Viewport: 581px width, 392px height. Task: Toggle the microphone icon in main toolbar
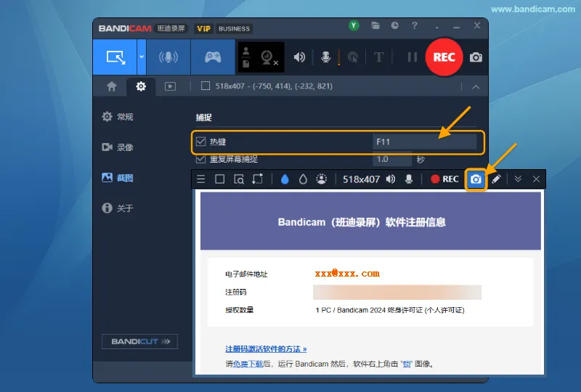[325, 57]
